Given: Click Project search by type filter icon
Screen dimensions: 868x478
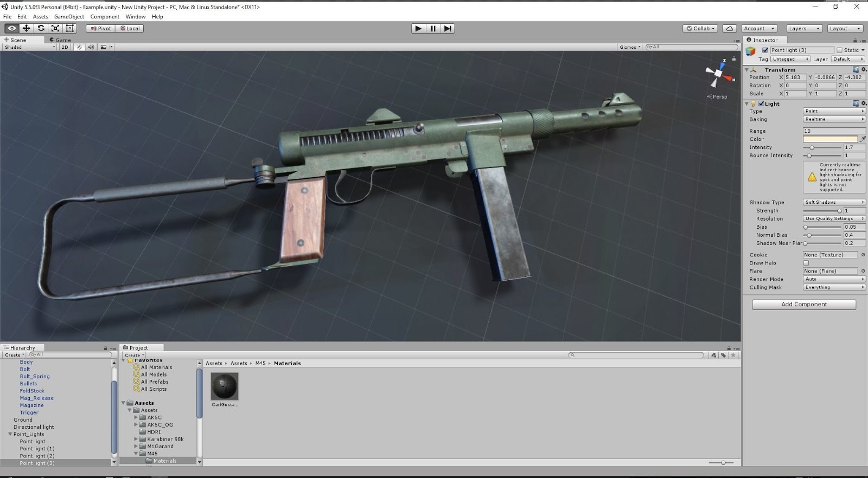Looking at the screenshot, I should 714,355.
